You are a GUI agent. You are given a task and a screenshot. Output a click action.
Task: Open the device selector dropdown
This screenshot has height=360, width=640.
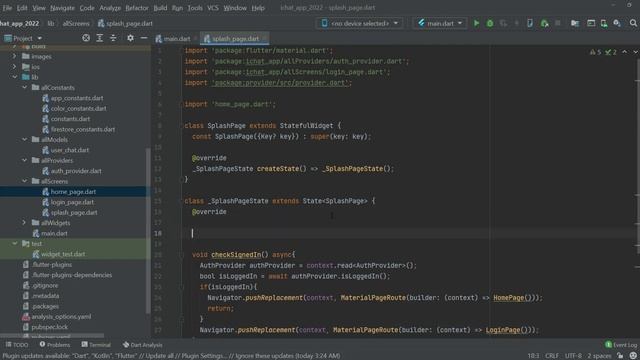(360, 23)
